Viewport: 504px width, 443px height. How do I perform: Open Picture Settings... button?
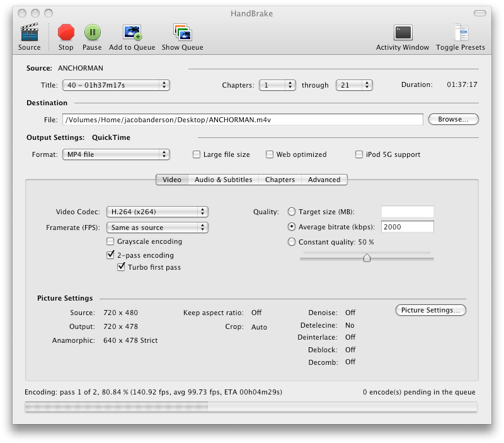click(x=431, y=310)
